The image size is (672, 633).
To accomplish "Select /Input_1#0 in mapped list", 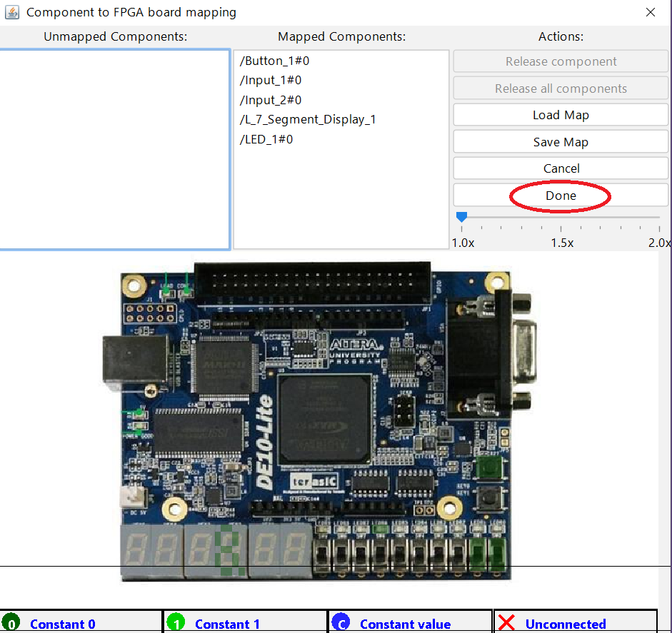I will 271,80.
